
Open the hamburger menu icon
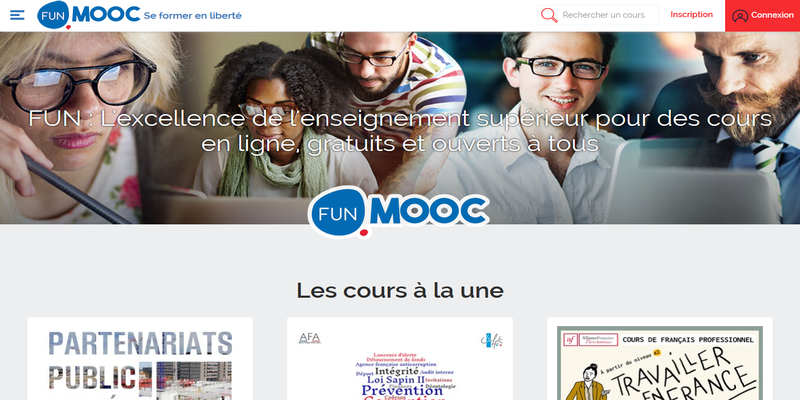point(17,15)
